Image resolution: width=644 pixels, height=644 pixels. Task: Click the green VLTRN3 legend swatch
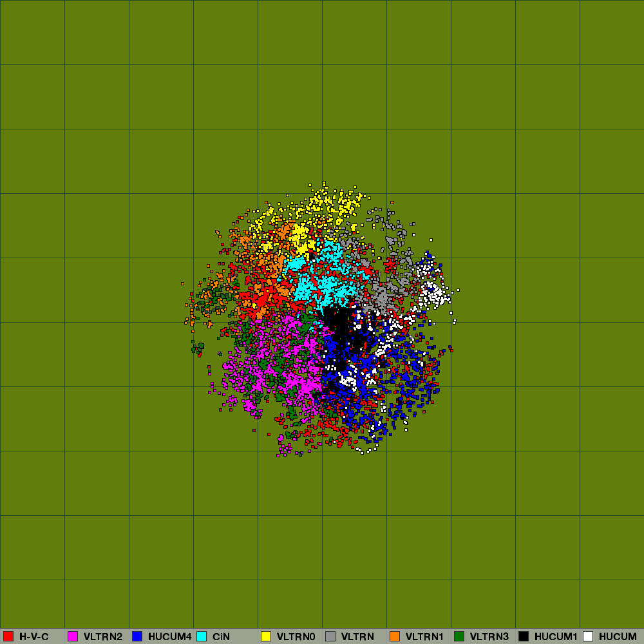pyautogui.click(x=459, y=636)
